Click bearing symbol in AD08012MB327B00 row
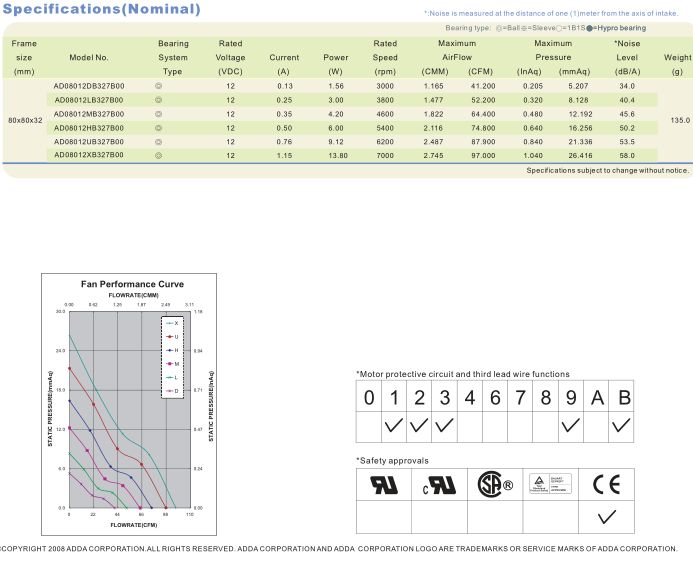Image resolution: width=693 pixels, height=561 pixels. tap(158, 114)
